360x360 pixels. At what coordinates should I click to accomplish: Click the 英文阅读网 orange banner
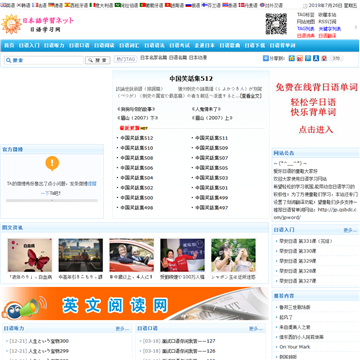coord(135,304)
